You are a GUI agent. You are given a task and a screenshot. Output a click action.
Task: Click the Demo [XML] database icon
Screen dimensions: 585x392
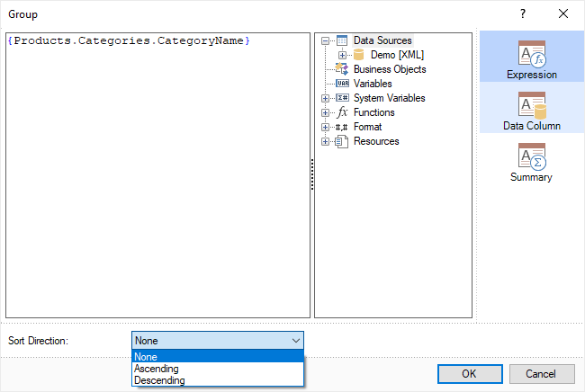pyautogui.click(x=358, y=55)
